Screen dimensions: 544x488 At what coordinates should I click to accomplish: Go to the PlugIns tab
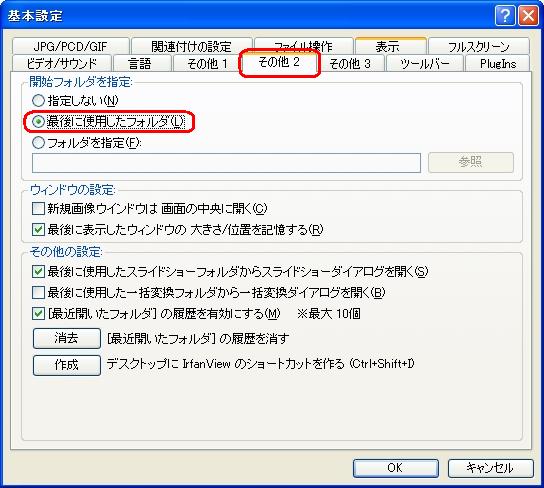(x=498, y=63)
